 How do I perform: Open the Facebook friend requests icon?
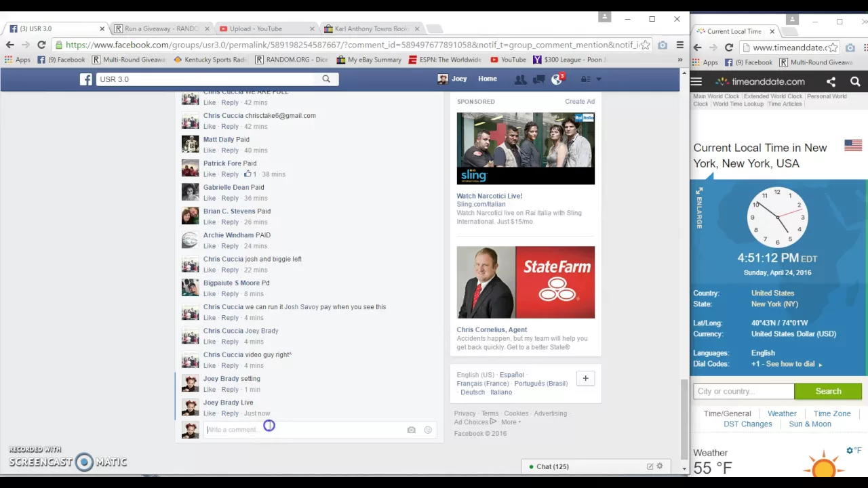coord(520,79)
